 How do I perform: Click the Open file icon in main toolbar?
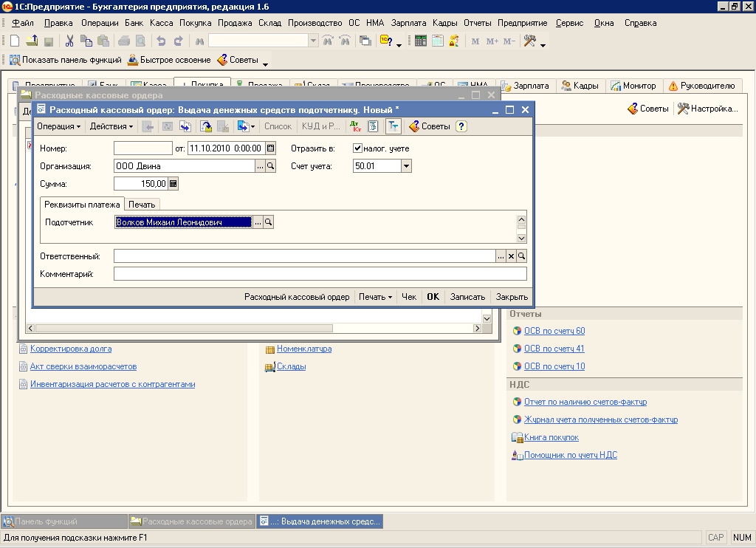click(x=32, y=41)
